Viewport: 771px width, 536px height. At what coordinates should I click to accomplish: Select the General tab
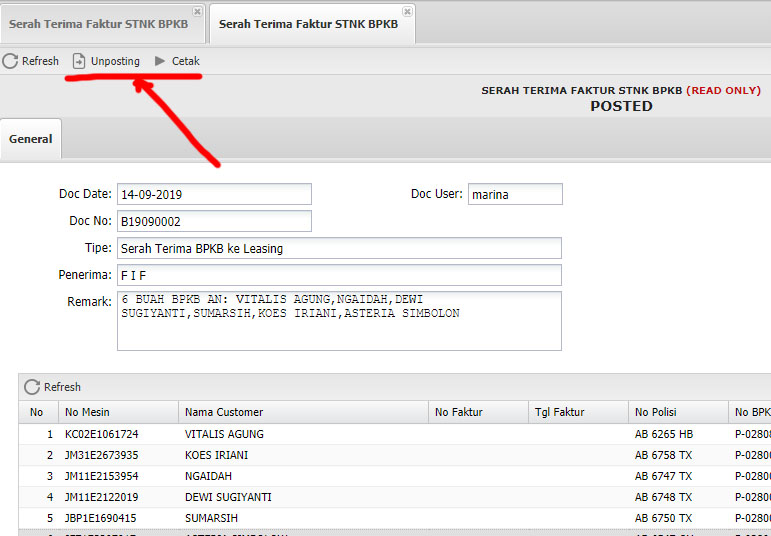coord(30,139)
